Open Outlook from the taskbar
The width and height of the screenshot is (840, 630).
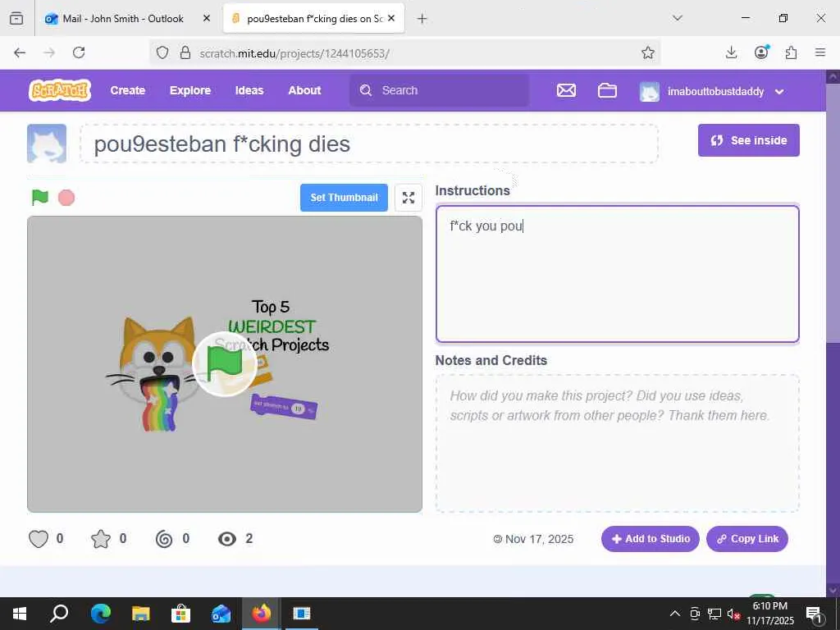tap(221, 614)
